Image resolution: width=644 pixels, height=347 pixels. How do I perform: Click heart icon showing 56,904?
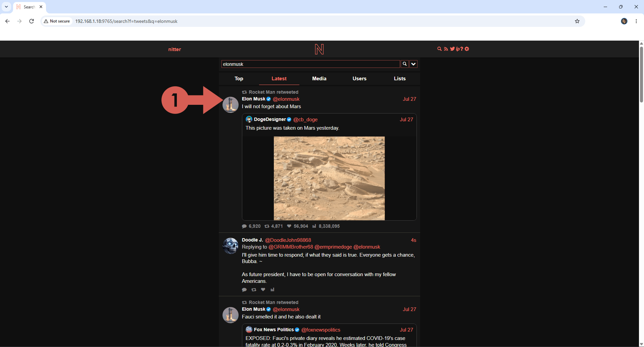pyautogui.click(x=289, y=226)
